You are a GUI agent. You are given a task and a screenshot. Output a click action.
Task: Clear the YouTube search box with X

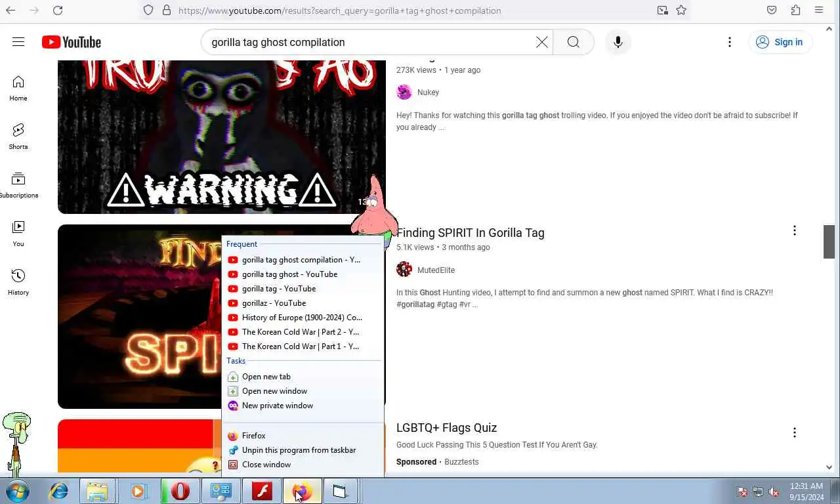click(x=542, y=42)
